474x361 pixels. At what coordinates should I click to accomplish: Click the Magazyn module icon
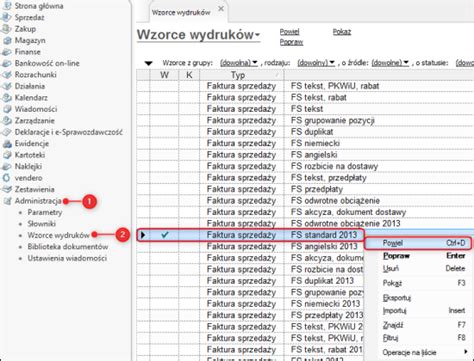coord(7,40)
